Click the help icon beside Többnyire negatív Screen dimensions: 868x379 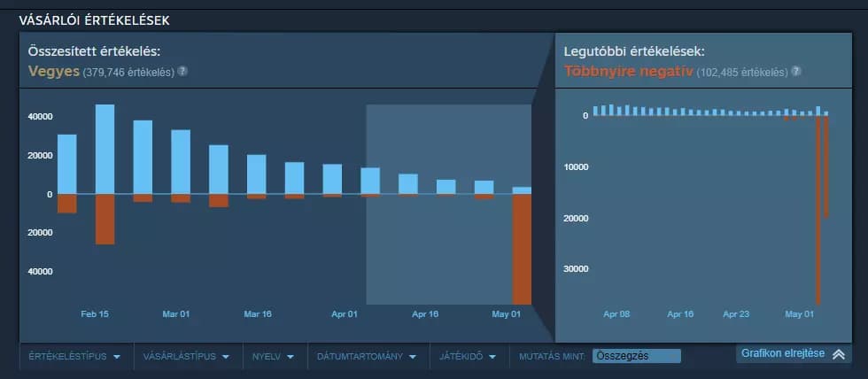(x=796, y=72)
